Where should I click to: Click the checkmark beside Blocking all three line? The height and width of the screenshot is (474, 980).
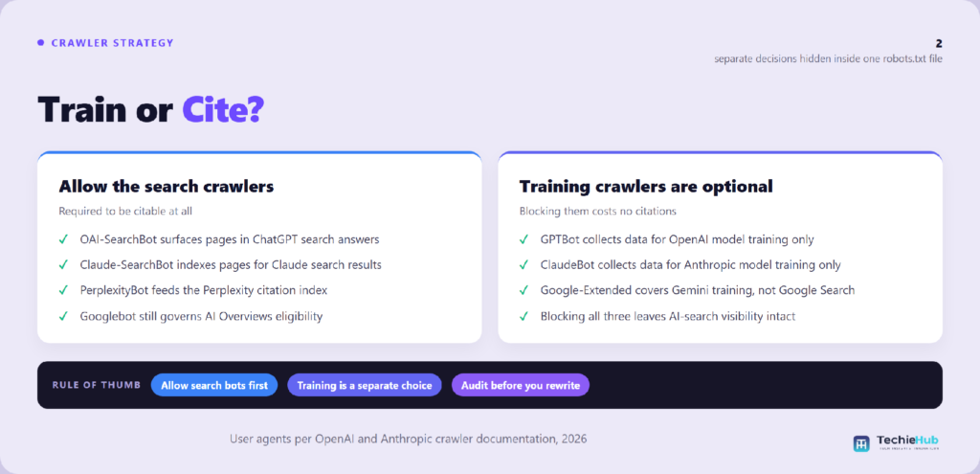[x=523, y=316]
